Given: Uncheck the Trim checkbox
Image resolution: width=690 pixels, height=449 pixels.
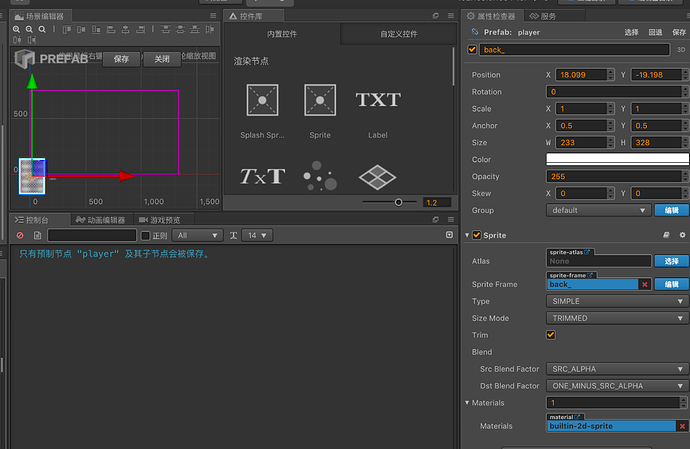Looking at the screenshot, I should click(x=551, y=335).
